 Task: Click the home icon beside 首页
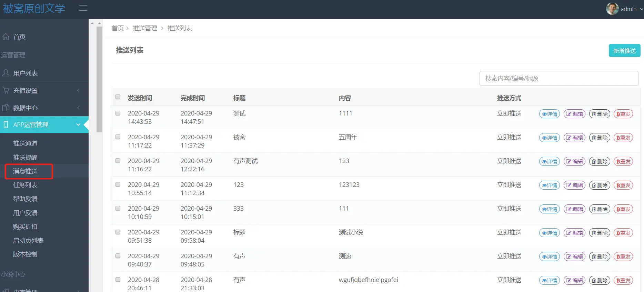click(x=6, y=37)
